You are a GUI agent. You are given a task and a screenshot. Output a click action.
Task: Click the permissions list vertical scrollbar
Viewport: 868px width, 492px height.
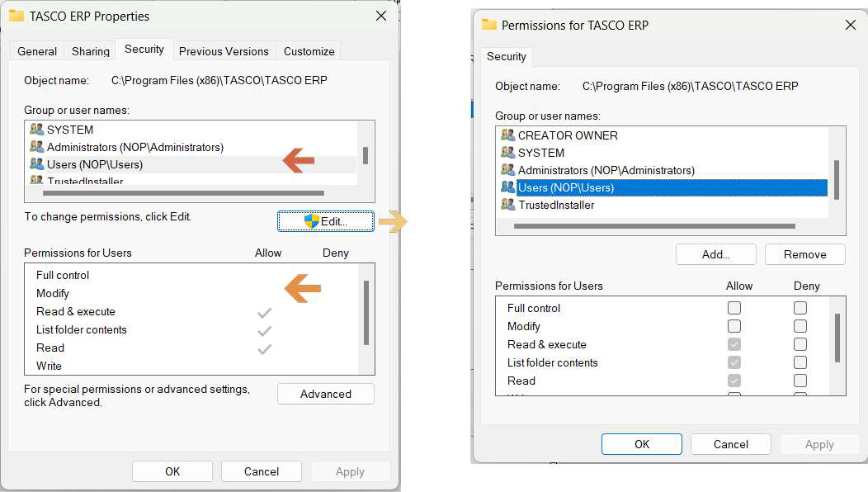pyautogui.click(x=838, y=338)
